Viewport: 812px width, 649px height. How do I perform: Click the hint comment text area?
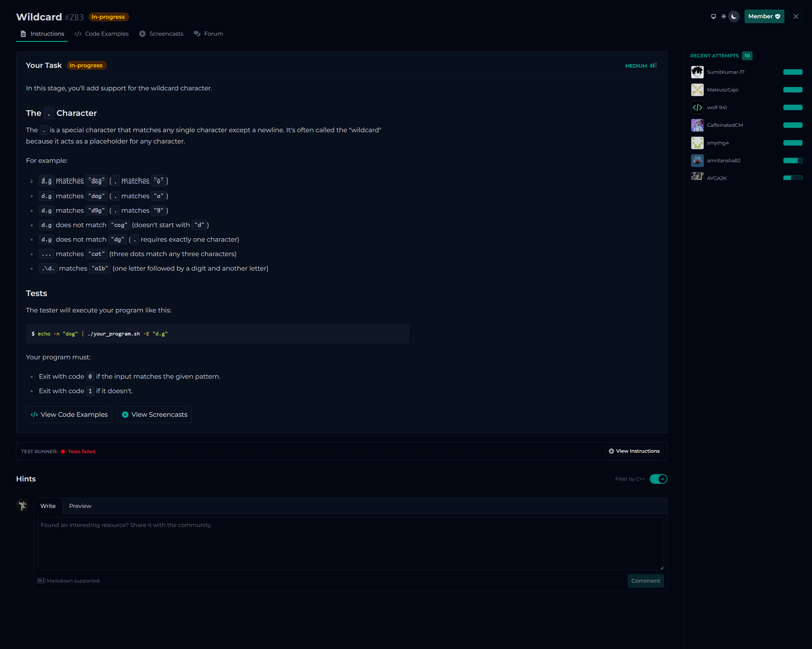pyautogui.click(x=350, y=543)
